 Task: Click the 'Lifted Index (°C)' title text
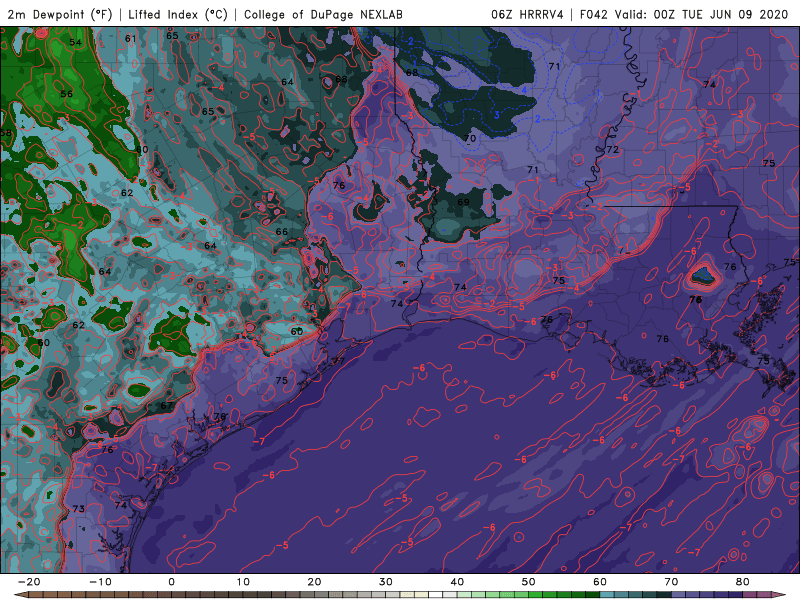tap(178, 14)
